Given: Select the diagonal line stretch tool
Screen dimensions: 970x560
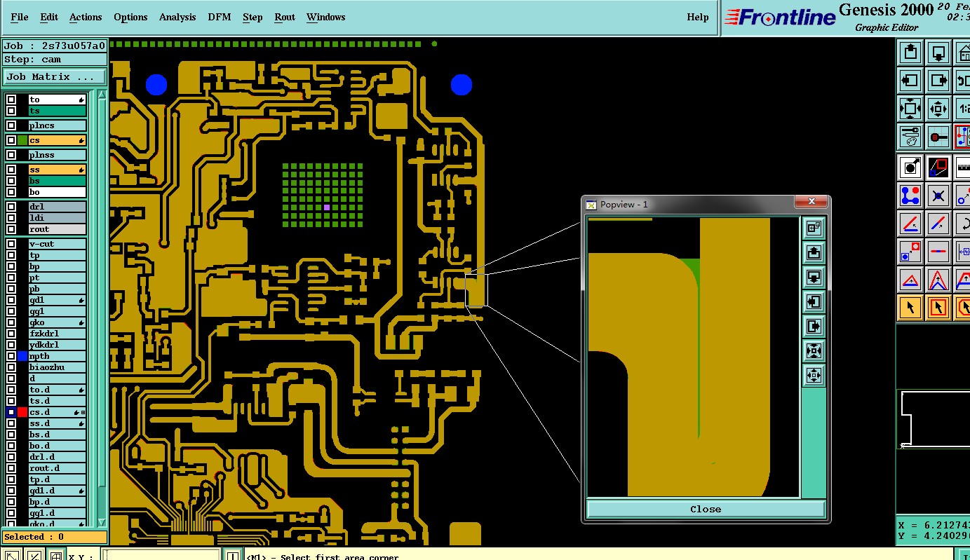Looking at the screenshot, I should (938, 224).
